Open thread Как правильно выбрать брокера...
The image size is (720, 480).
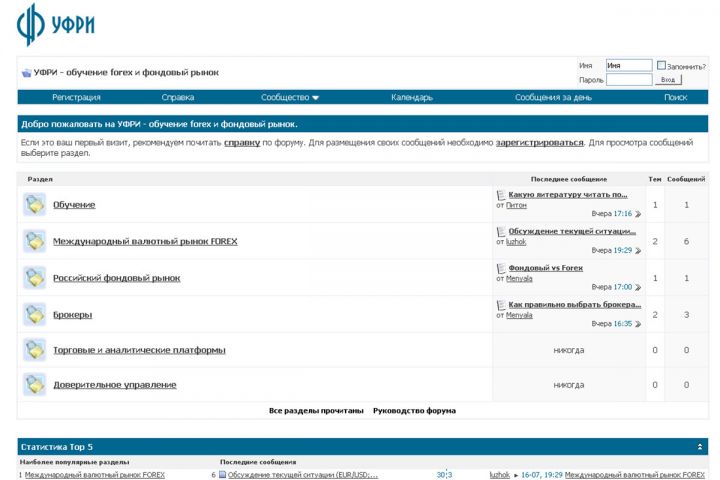[575, 305]
